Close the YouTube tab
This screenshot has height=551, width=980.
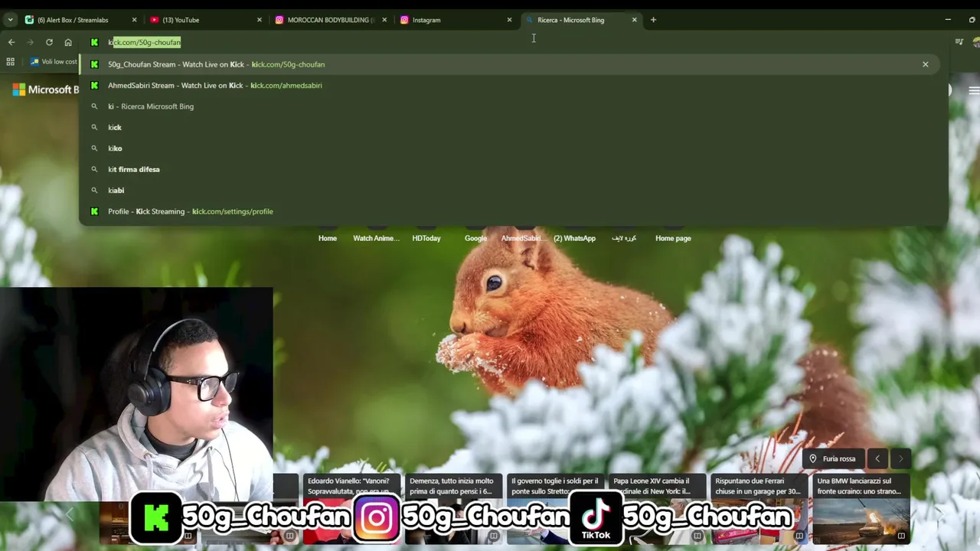tap(259, 20)
